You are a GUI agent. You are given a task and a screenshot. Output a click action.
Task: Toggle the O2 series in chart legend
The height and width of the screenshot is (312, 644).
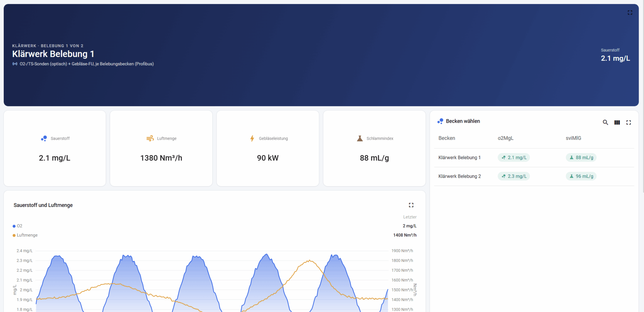pos(17,226)
